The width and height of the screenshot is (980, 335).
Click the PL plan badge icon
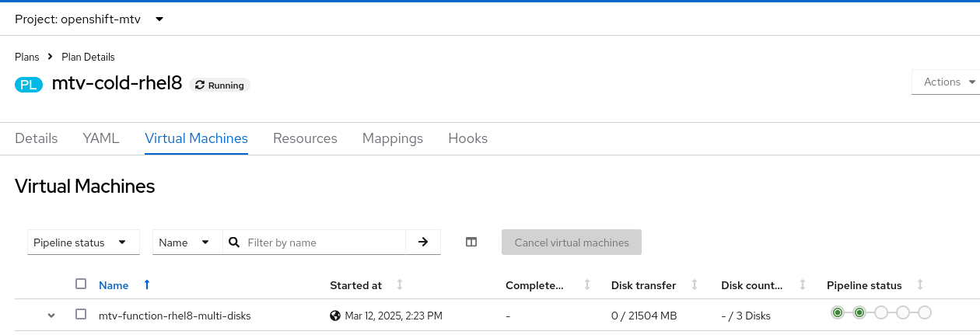[29, 85]
